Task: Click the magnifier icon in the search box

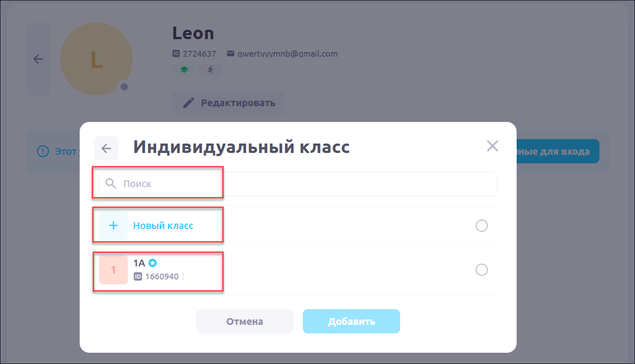Action: pos(111,184)
